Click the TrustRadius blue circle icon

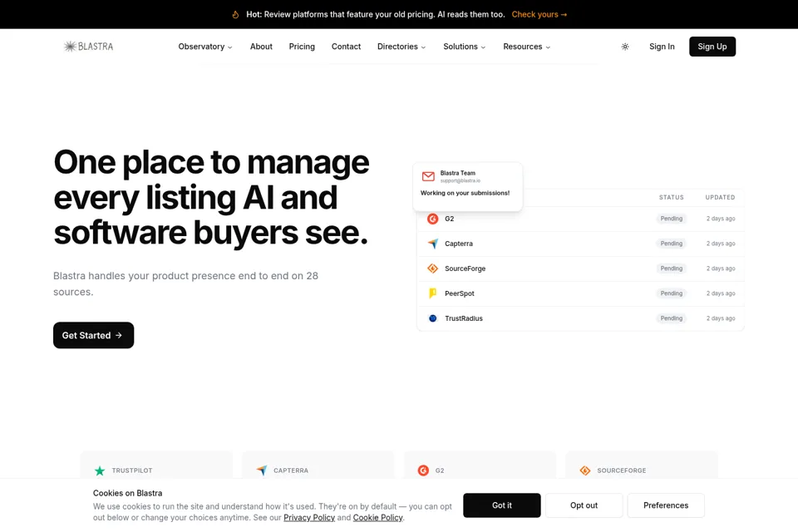[x=432, y=318]
